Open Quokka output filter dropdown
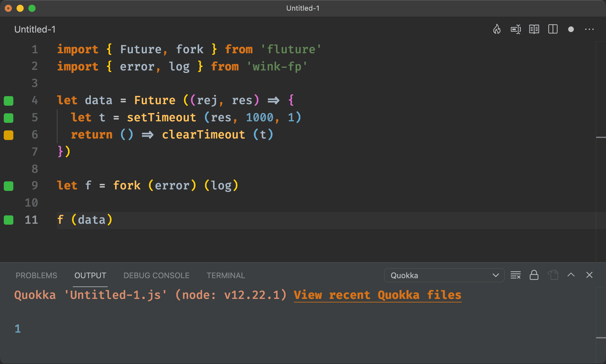This screenshot has width=606, height=364. point(443,275)
